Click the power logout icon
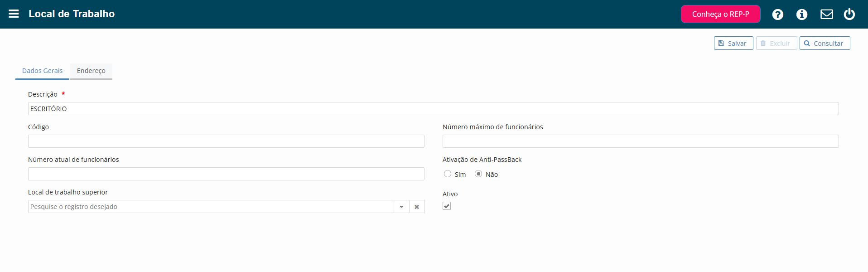 [x=849, y=14]
